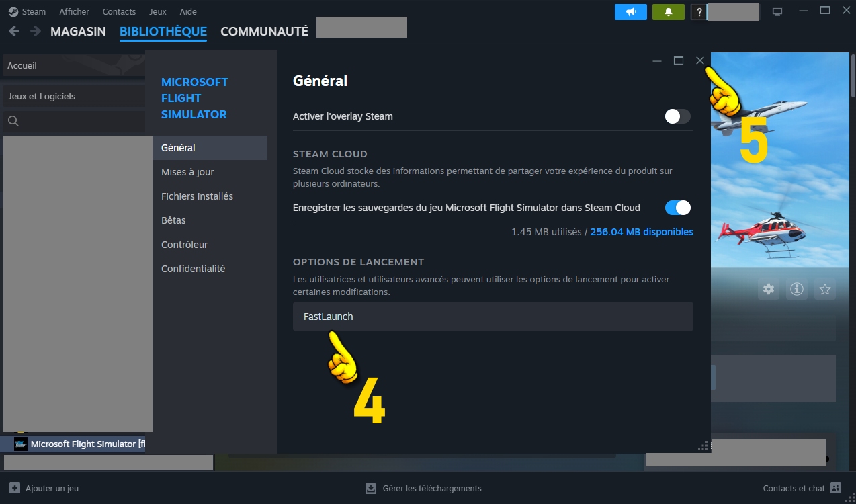
Task: Click the properties dialog resize grip
Action: click(704, 446)
